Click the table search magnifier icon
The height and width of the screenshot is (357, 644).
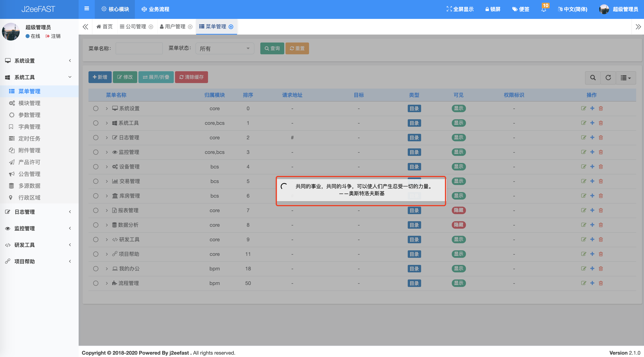593,78
